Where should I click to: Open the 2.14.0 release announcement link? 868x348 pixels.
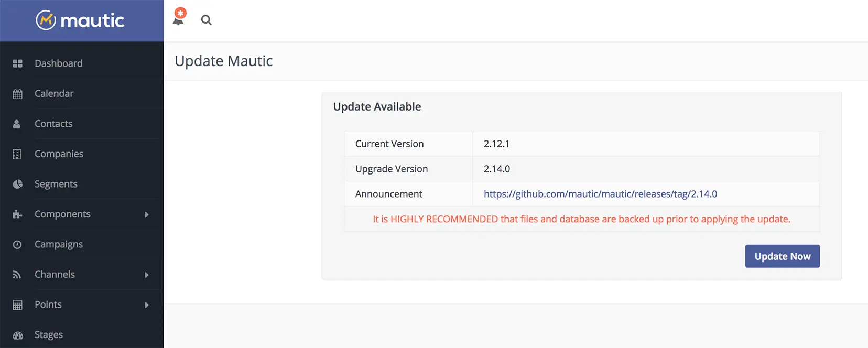600,194
